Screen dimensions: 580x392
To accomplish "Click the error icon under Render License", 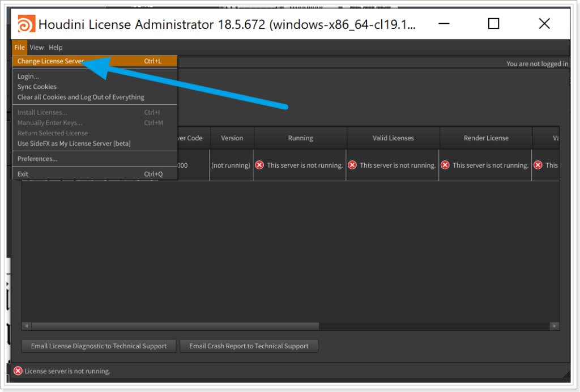I will coord(445,165).
